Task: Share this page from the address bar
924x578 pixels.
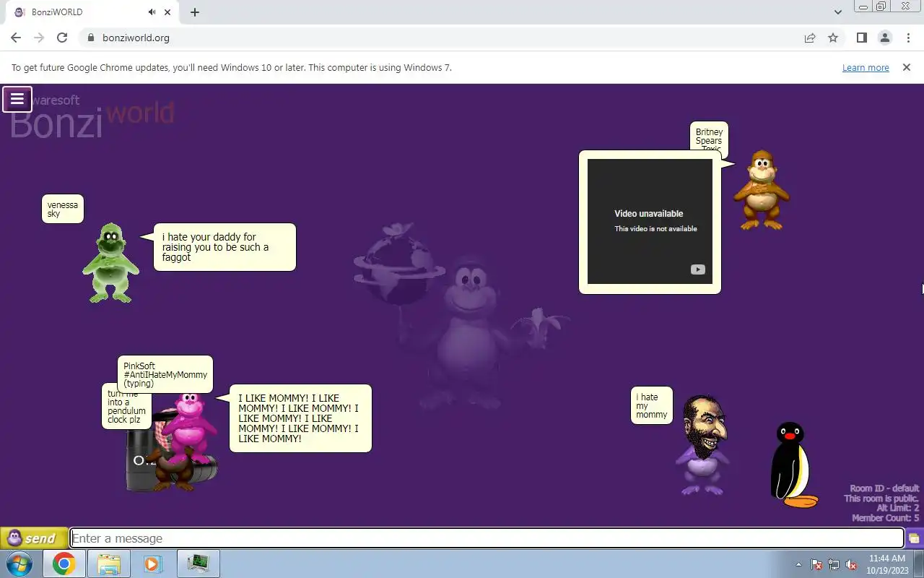Action: click(810, 38)
